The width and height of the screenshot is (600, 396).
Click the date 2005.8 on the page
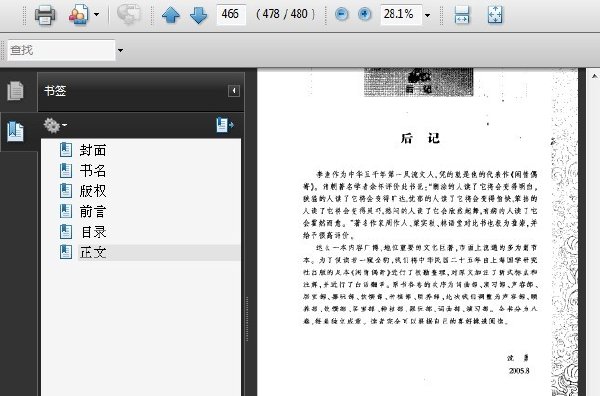tap(519, 371)
